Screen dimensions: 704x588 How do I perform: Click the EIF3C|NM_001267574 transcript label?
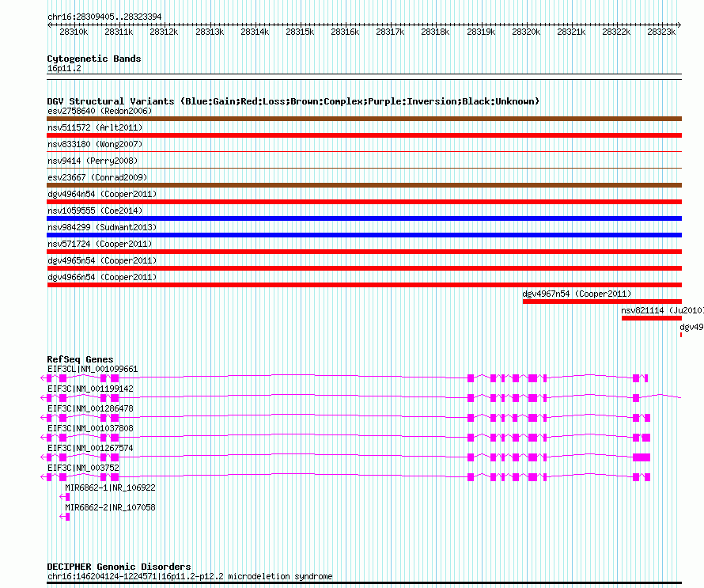pyautogui.click(x=90, y=448)
